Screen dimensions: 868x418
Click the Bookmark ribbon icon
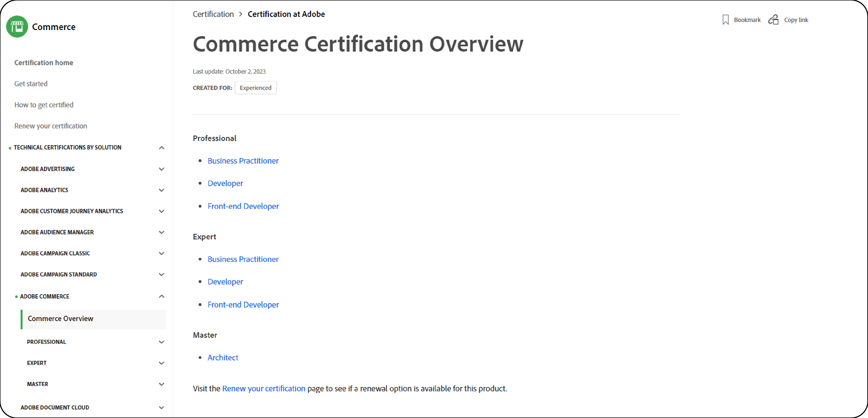coord(725,20)
